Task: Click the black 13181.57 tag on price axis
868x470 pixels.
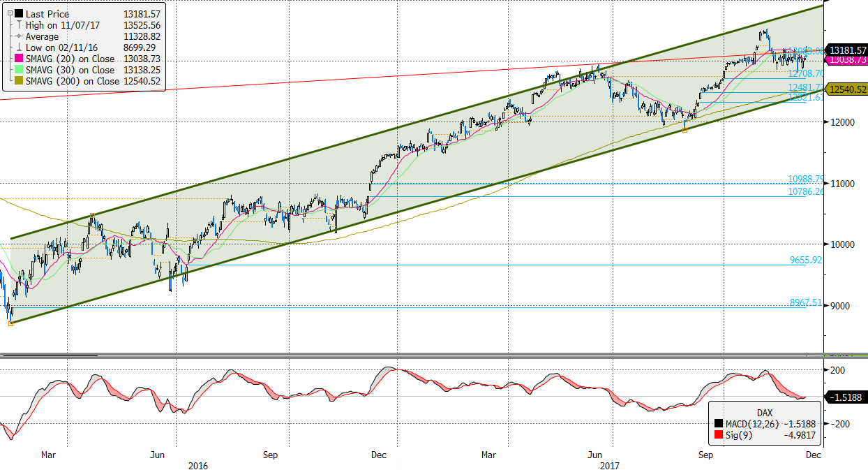Action: tap(847, 50)
